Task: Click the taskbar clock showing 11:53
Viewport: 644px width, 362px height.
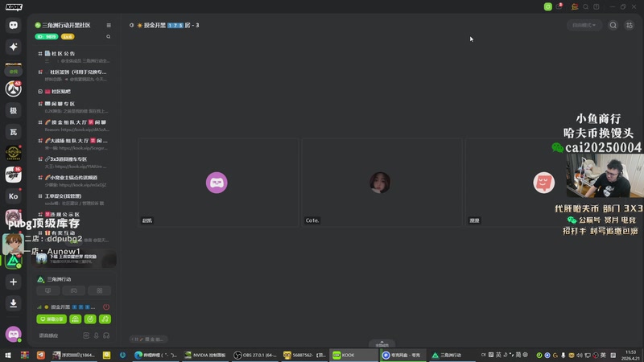Action: (x=631, y=356)
